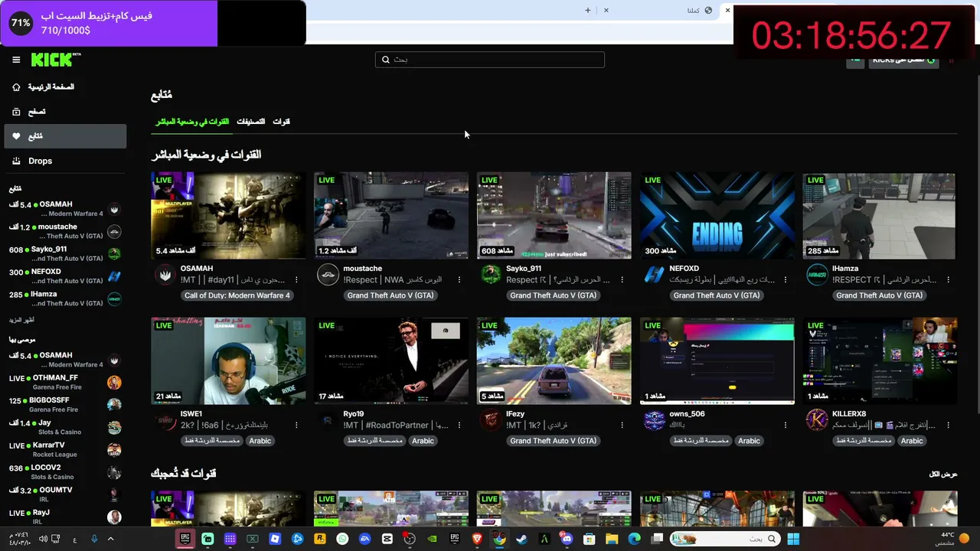Open Drops in the sidebar
The height and width of the screenshot is (551, 980).
[x=65, y=161]
